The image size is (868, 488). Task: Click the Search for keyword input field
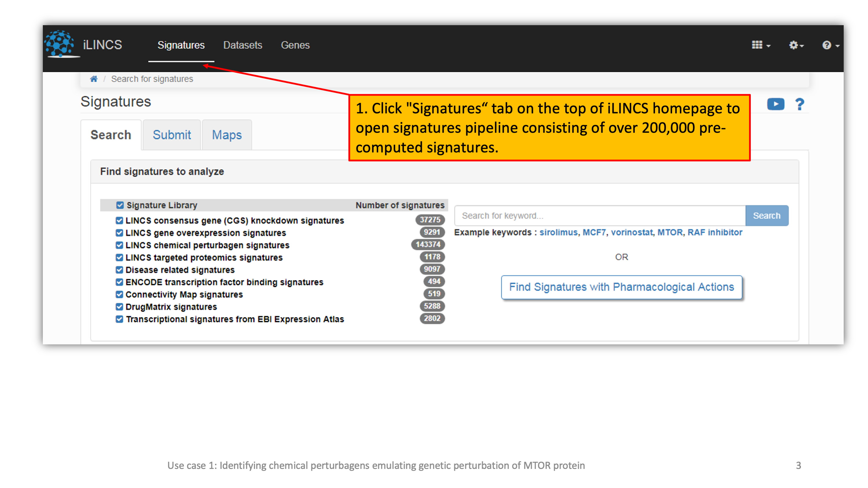[600, 216]
